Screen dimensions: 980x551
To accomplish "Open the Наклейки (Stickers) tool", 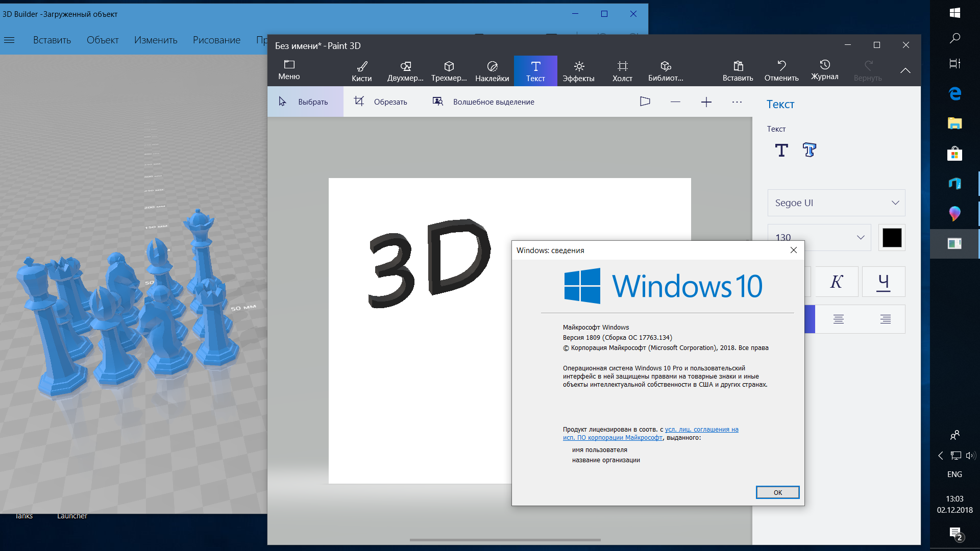I will coord(492,71).
